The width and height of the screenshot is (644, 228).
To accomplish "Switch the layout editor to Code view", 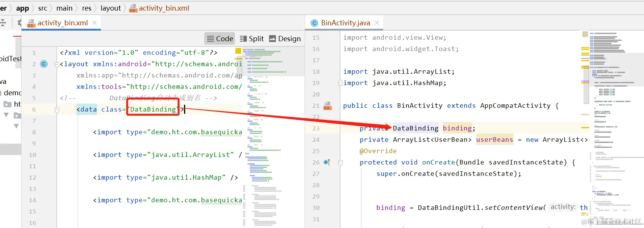I will tap(220, 39).
